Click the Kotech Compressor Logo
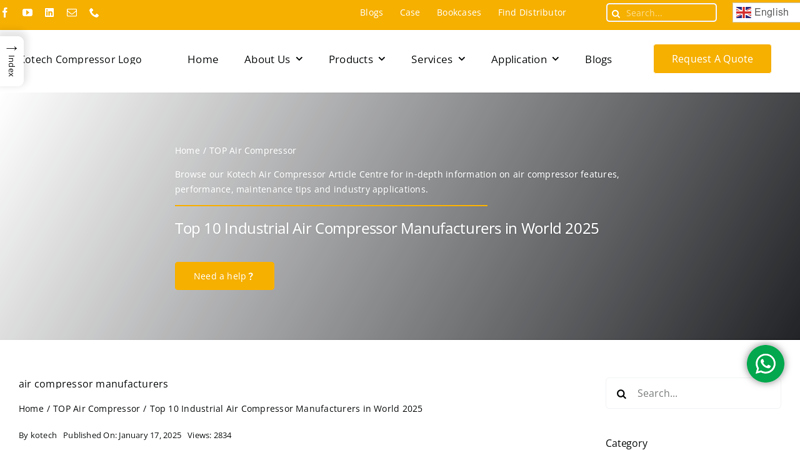This screenshot has width=800, height=450. [81, 59]
